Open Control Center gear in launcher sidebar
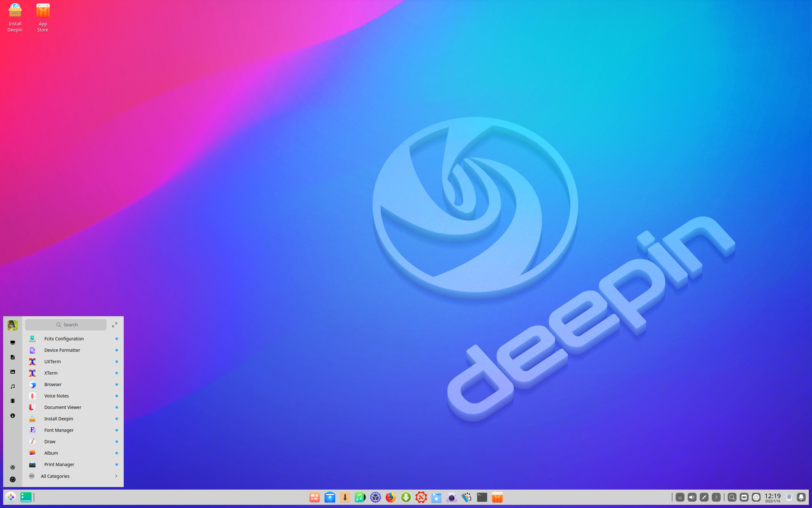This screenshot has height=508, width=812. click(13, 467)
